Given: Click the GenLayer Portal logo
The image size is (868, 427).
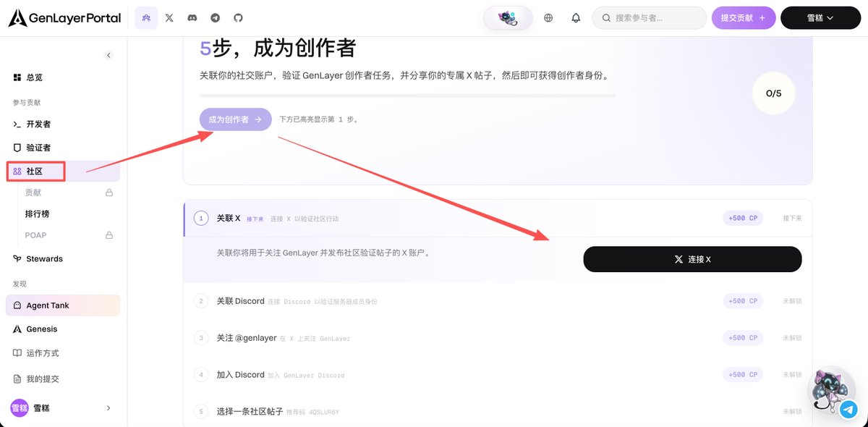Looking at the screenshot, I should [x=64, y=18].
